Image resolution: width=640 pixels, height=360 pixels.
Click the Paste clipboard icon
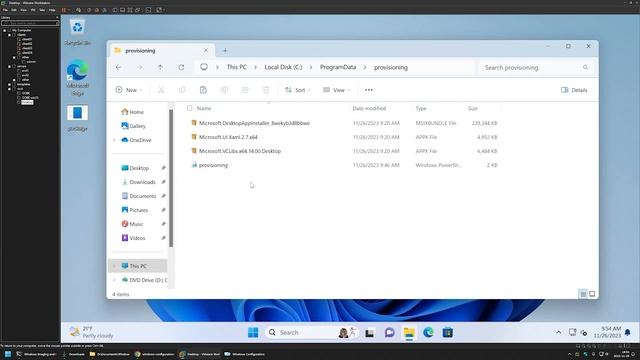click(x=203, y=90)
